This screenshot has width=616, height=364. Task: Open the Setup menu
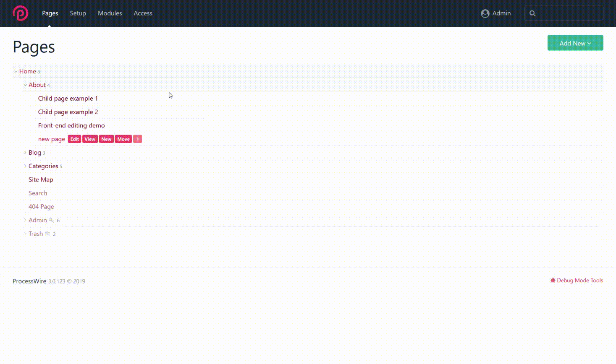click(x=78, y=13)
